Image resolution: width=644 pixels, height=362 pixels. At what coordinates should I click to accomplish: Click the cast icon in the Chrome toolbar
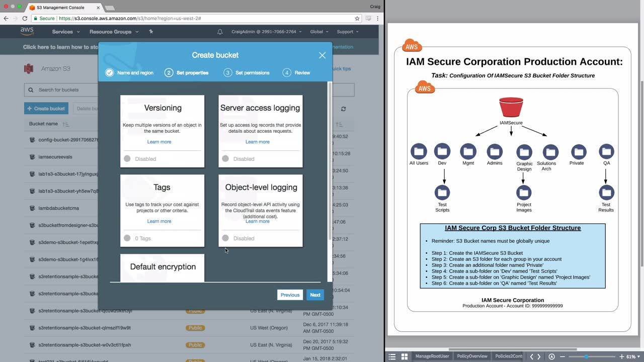369,18
